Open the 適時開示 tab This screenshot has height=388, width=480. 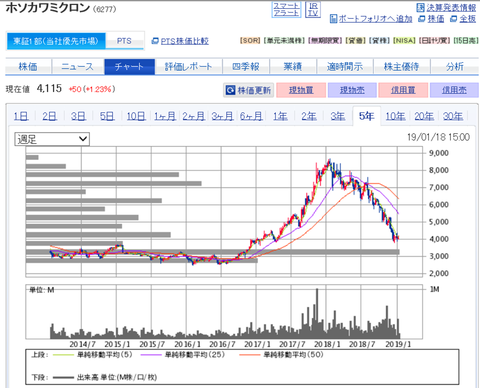345,67
